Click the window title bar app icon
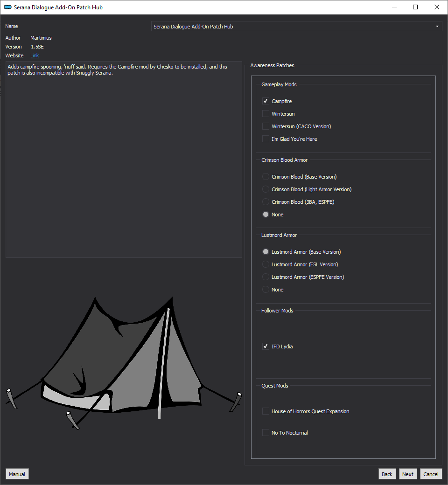Screen dimensions: 448x485 tap(8, 7)
